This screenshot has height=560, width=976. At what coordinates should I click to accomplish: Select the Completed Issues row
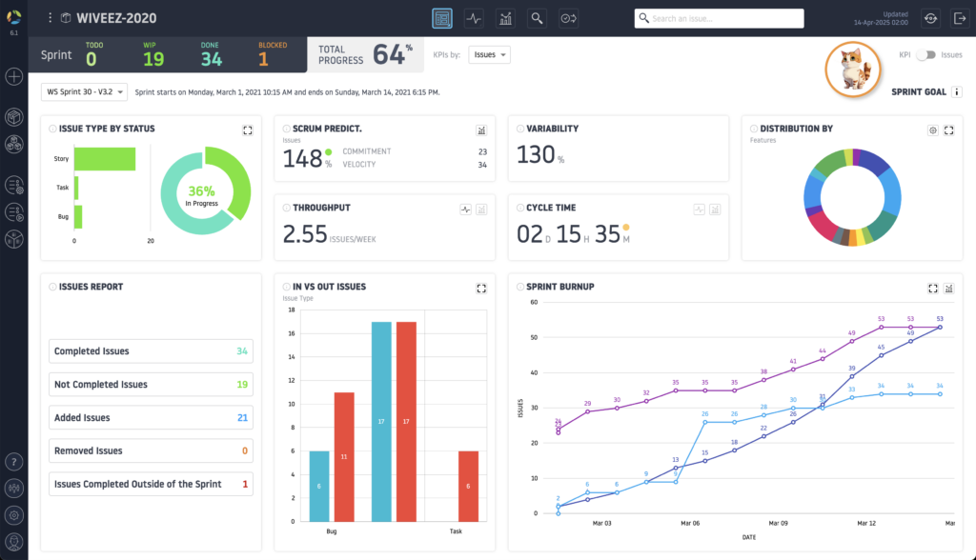coord(151,351)
